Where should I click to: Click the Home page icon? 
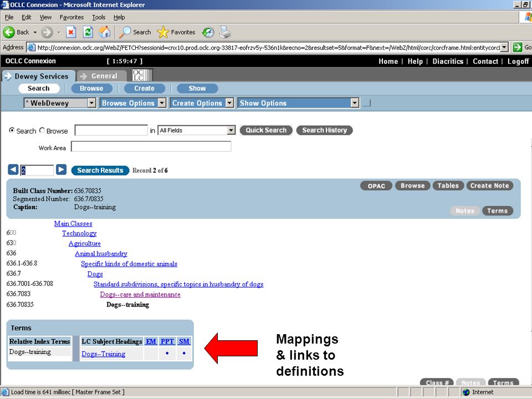point(105,32)
